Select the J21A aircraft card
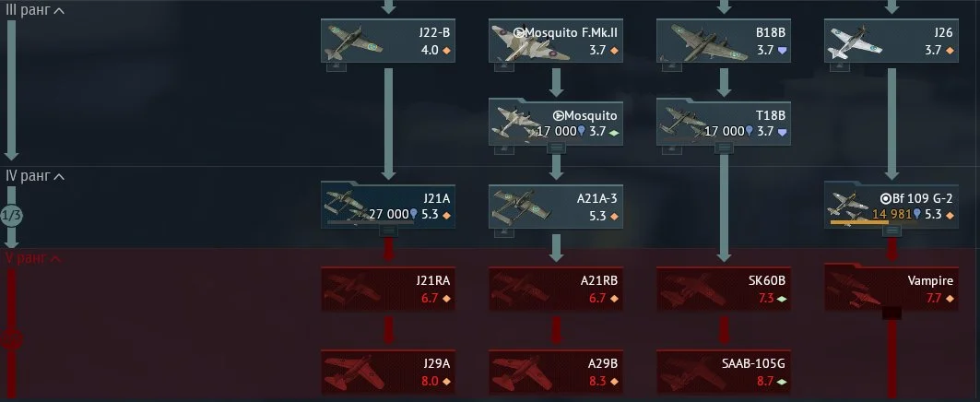Image resolution: width=980 pixels, height=402 pixels. 387,206
